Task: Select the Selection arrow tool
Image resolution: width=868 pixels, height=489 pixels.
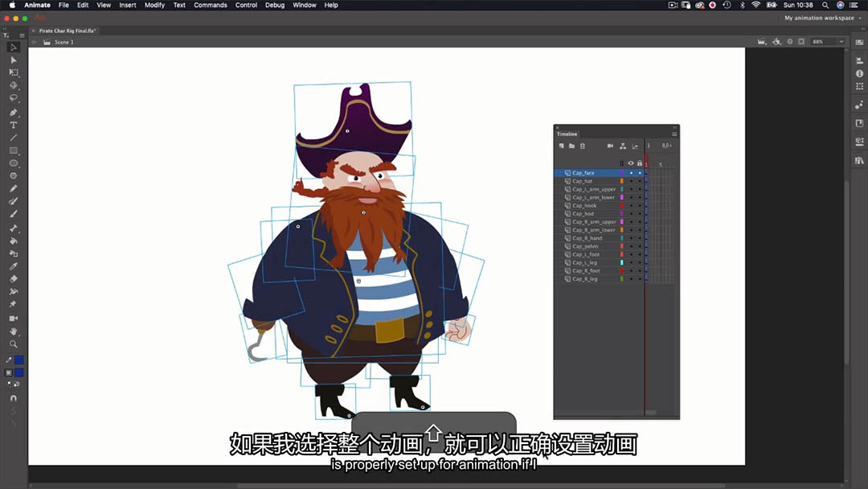Action: click(x=14, y=47)
